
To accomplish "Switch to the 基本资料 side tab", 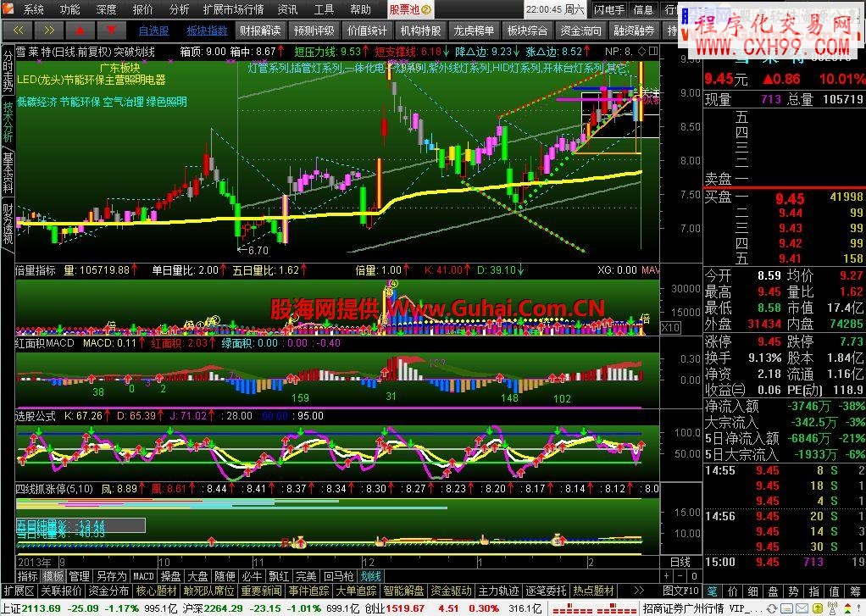I will tap(8, 174).
